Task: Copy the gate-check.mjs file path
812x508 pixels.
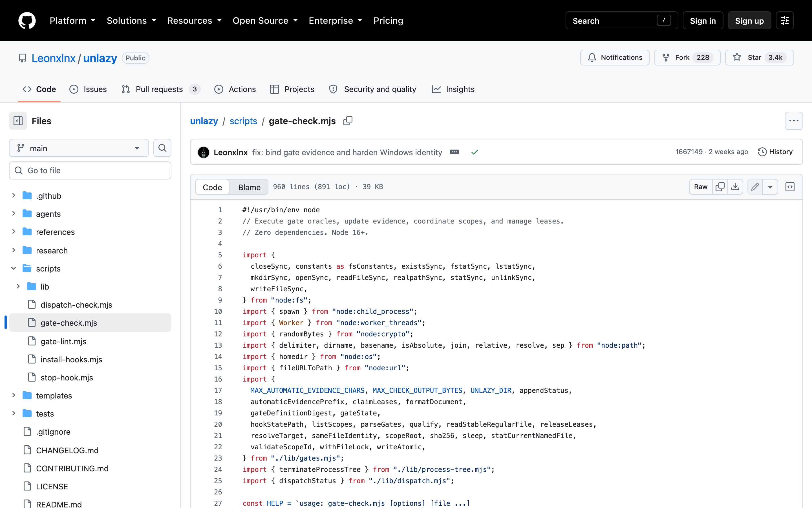Action: (x=348, y=121)
